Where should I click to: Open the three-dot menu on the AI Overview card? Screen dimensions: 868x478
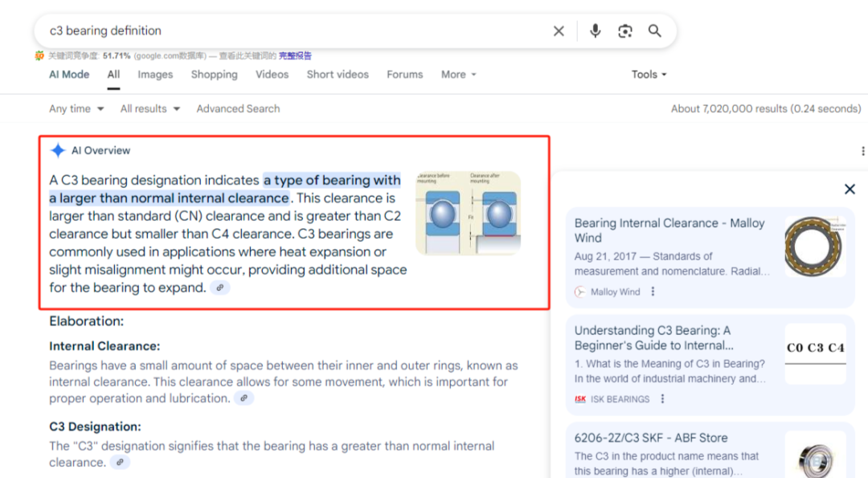coord(862,150)
